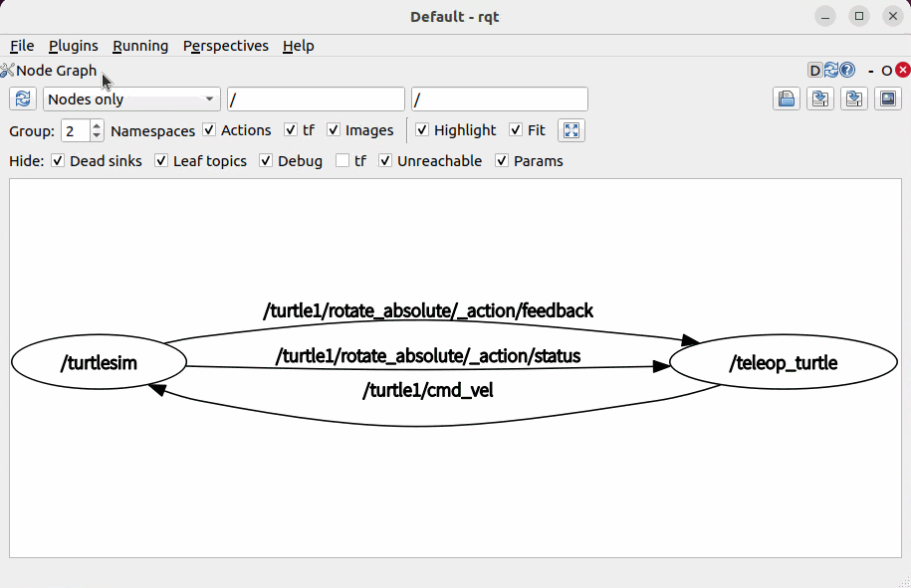Click the minus button in Node Graph header

(871, 71)
